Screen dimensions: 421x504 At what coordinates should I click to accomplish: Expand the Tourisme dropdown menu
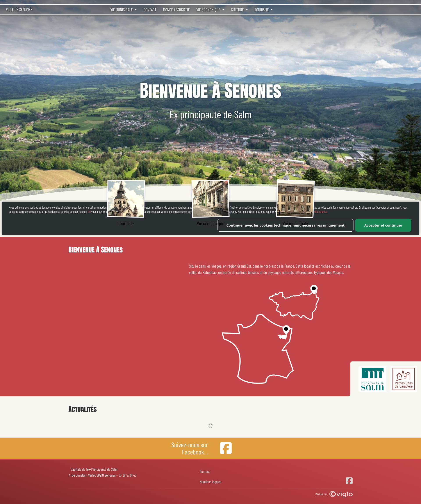[263, 10]
